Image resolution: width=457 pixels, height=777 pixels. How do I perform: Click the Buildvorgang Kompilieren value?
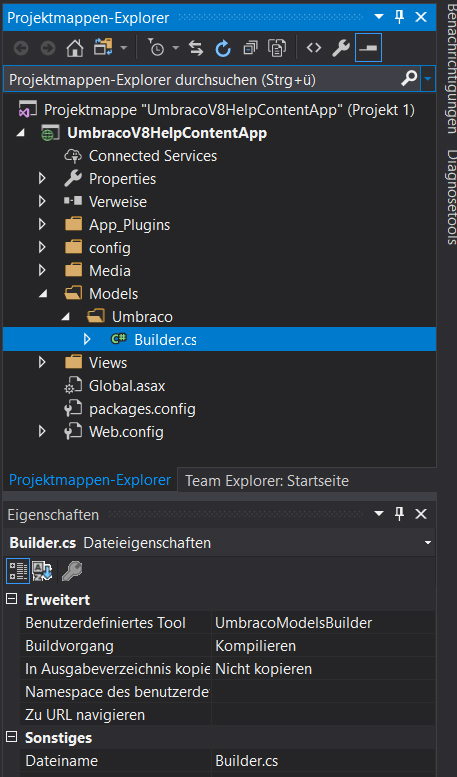[x=324, y=646]
